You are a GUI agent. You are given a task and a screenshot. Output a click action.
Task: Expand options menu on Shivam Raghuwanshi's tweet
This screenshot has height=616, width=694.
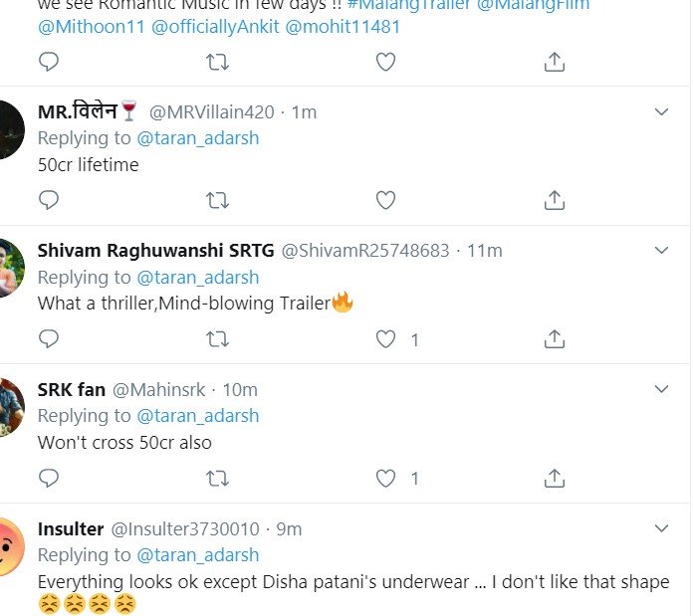click(x=661, y=250)
